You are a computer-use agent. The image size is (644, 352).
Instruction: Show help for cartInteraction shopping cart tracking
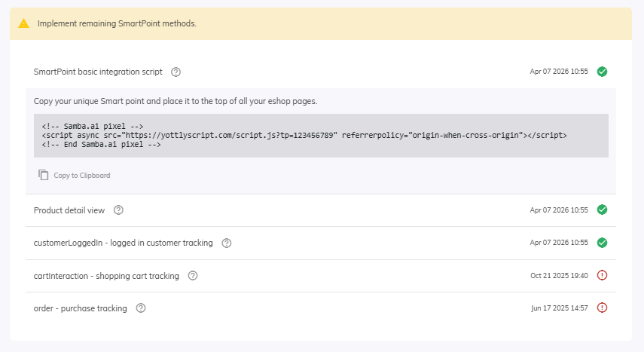pyautogui.click(x=193, y=276)
